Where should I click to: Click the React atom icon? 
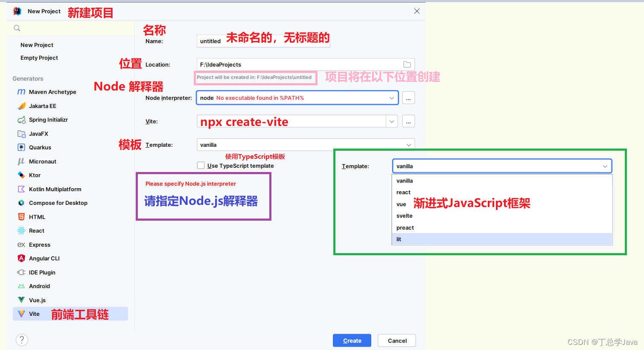[x=21, y=230]
